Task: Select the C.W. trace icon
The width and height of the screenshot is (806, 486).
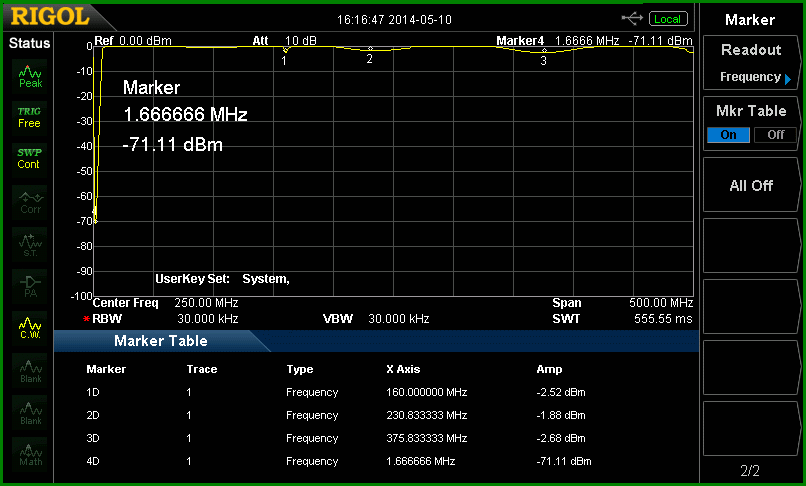Action: point(30,329)
